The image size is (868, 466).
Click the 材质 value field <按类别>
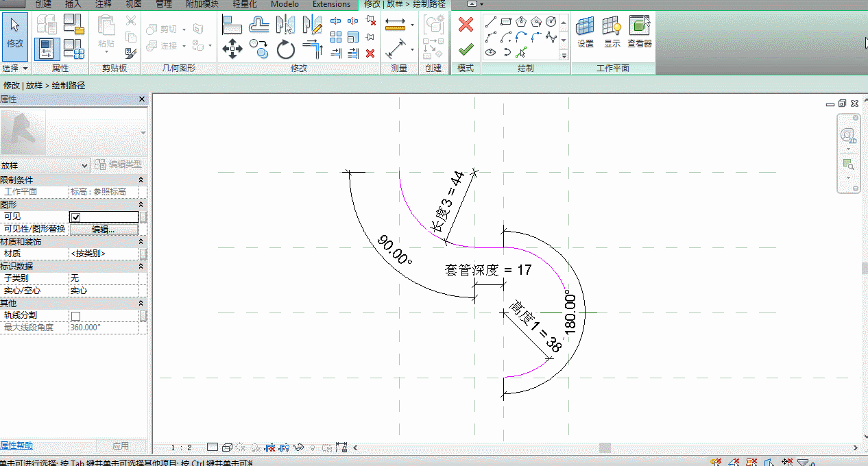(104, 254)
